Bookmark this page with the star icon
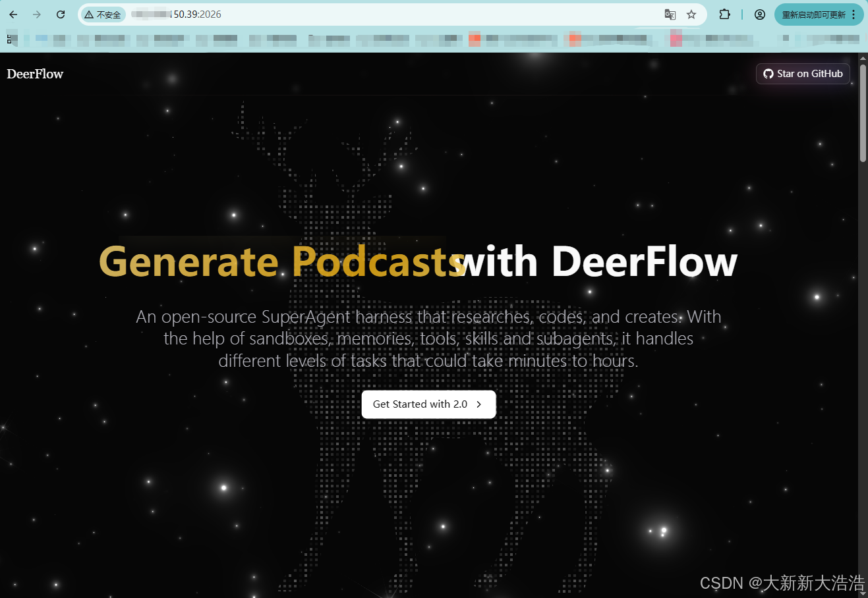This screenshot has height=598, width=868. pos(691,14)
